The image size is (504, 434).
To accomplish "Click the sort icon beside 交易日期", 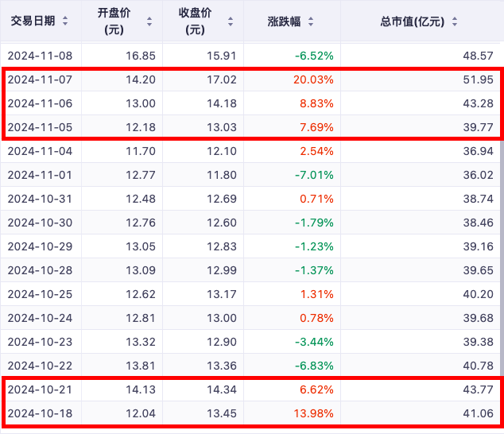I will pyautogui.click(x=65, y=21).
